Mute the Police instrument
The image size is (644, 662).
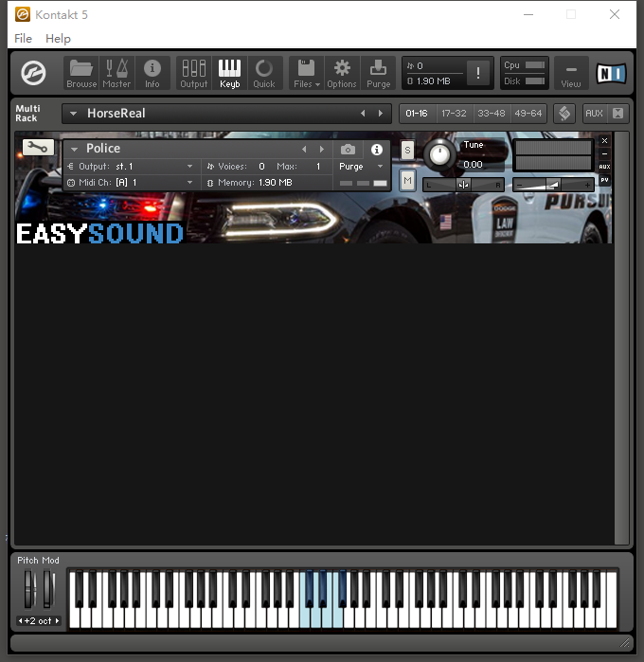[x=407, y=179]
